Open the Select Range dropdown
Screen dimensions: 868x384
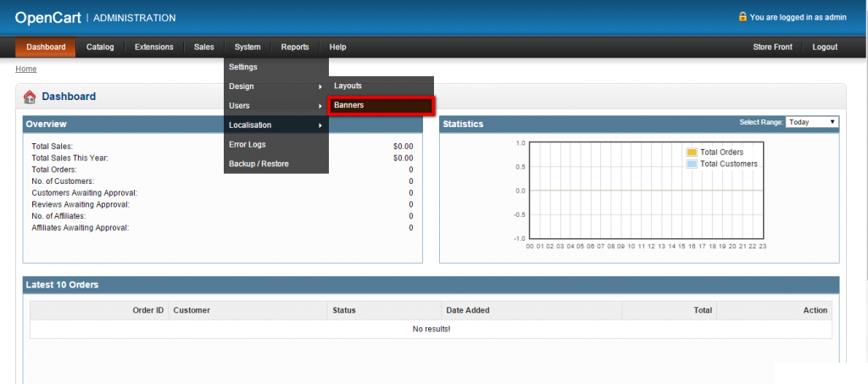click(x=812, y=122)
